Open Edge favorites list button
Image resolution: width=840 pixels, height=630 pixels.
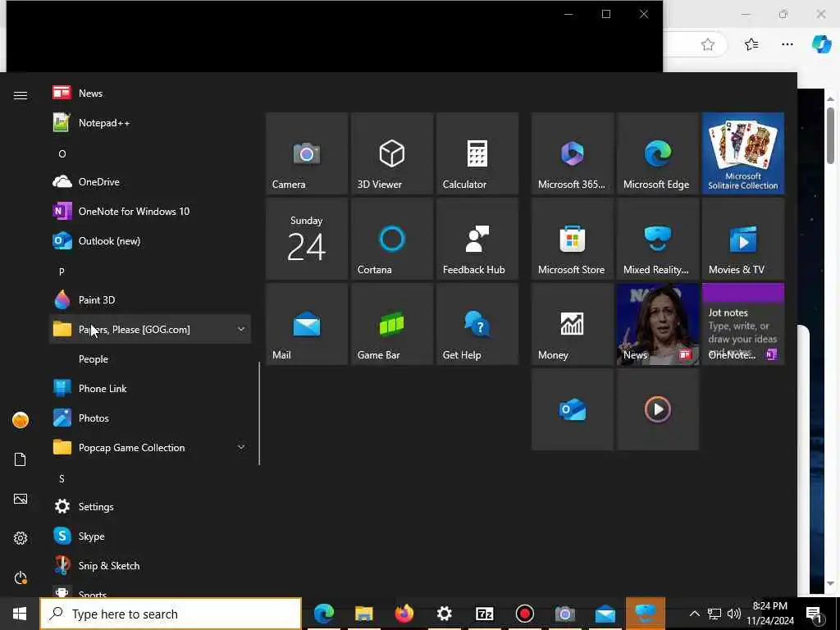[751, 44]
